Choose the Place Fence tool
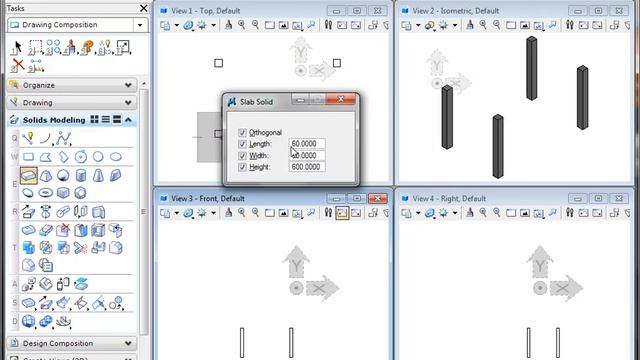 click(36, 47)
